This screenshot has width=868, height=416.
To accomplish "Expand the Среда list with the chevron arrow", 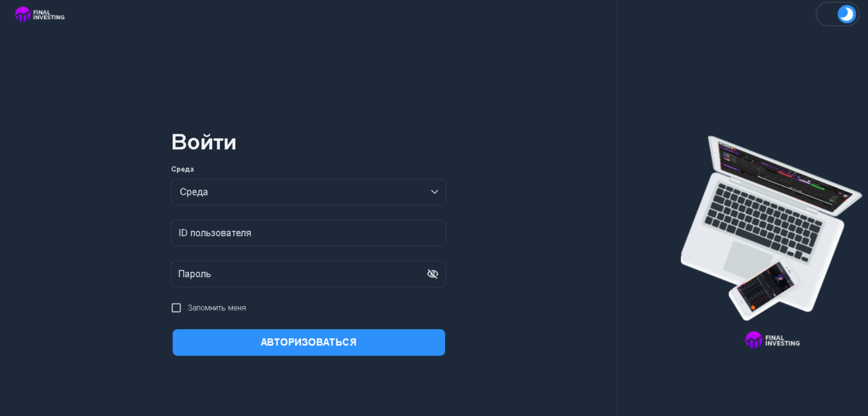I will (435, 192).
